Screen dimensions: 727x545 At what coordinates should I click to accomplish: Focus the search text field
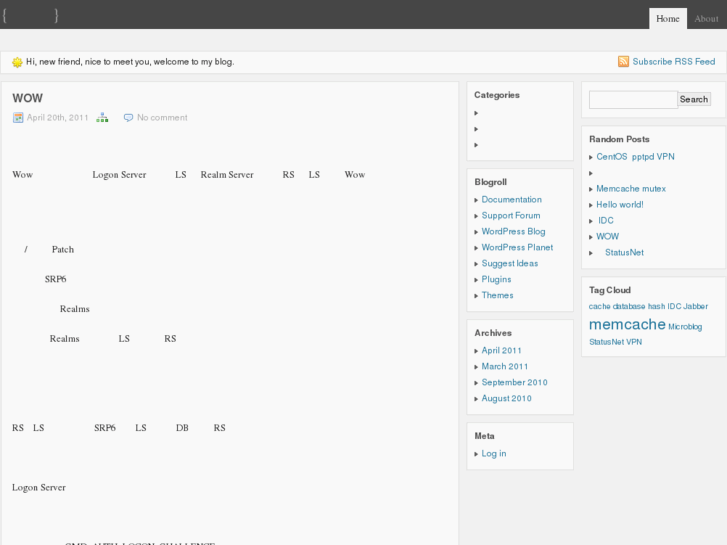pyautogui.click(x=632, y=99)
